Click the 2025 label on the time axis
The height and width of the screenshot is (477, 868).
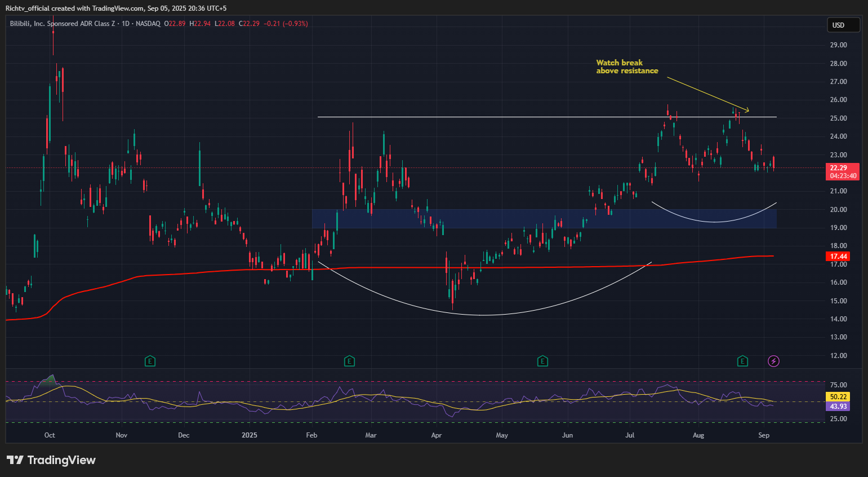(249, 435)
